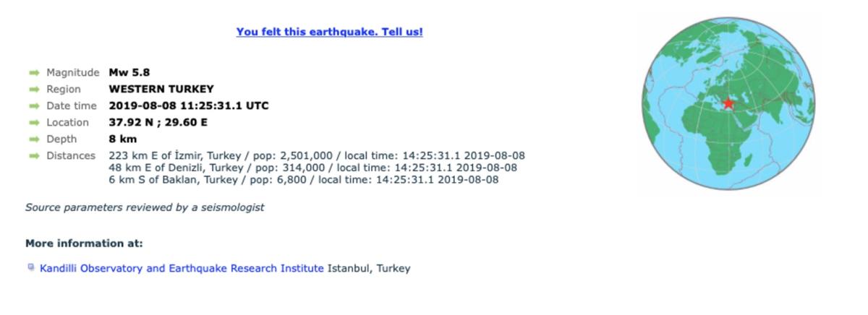Click the red star epicenter on the globe

pos(728,103)
